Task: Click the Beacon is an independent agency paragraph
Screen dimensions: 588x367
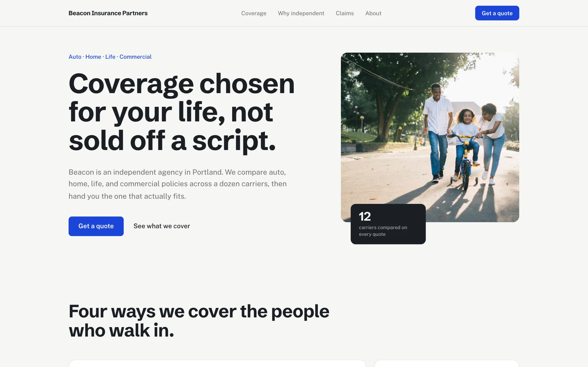Action: pos(178,184)
